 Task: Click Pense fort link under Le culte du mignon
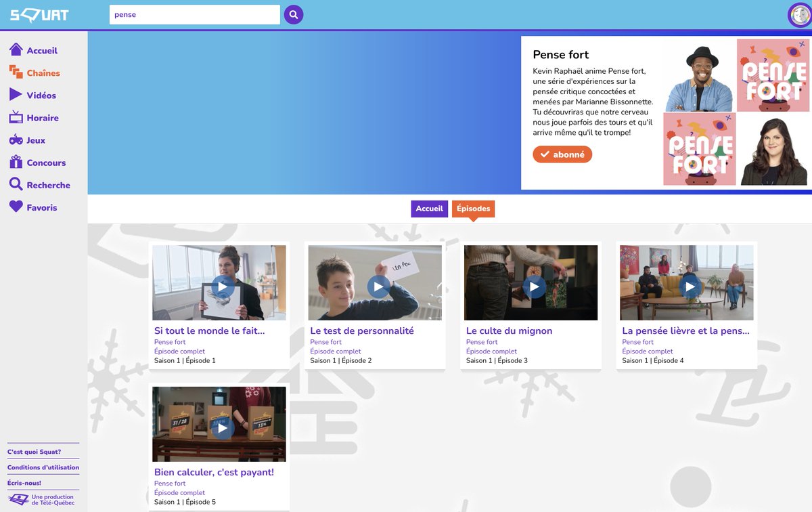pyautogui.click(x=482, y=342)
